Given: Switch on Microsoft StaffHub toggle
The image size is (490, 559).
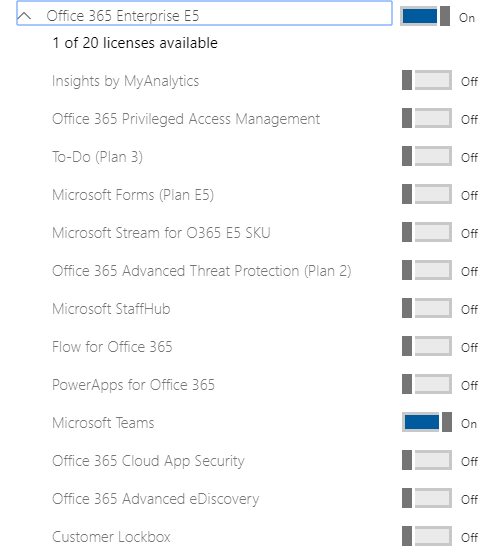Looking at the screenshot, I should [x=427, y=308].
